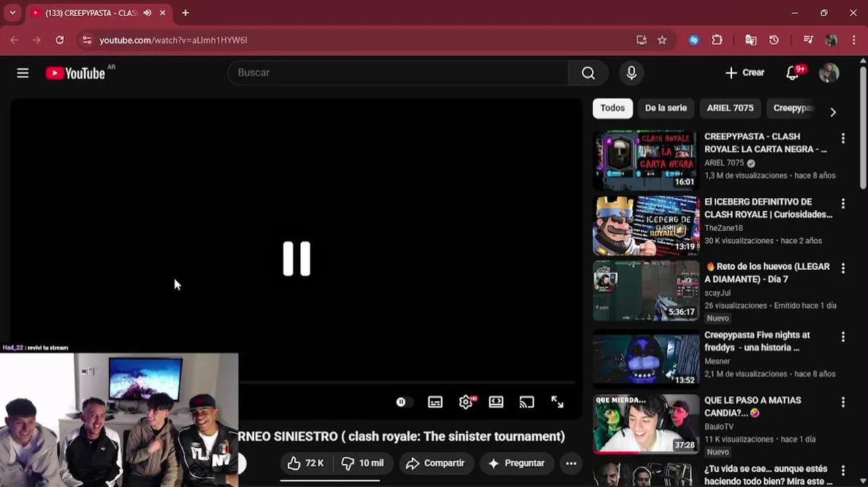Enter fullscreen mode
This screenshot has height=487, width=868.
coord(557,402)
